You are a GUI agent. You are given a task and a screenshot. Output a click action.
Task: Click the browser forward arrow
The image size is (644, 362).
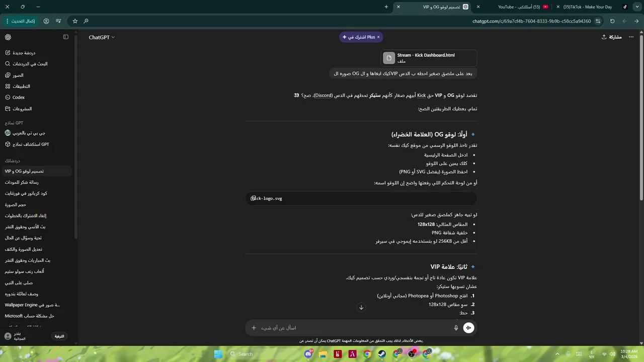[624, 21]
